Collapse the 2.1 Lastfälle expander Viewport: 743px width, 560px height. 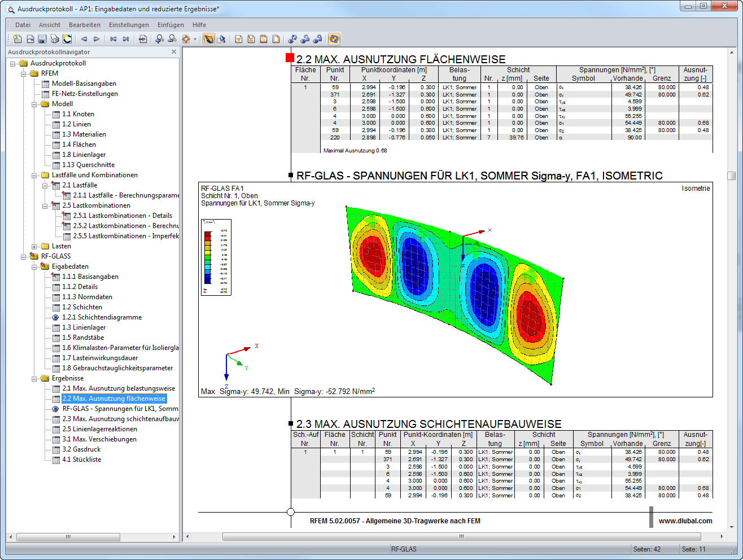click(45, 185)
